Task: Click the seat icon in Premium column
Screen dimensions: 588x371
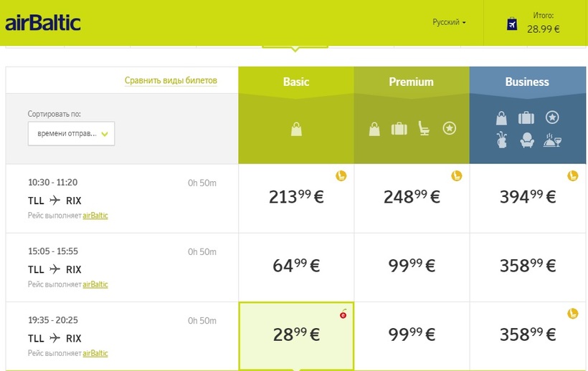Action: pos(424,129)
